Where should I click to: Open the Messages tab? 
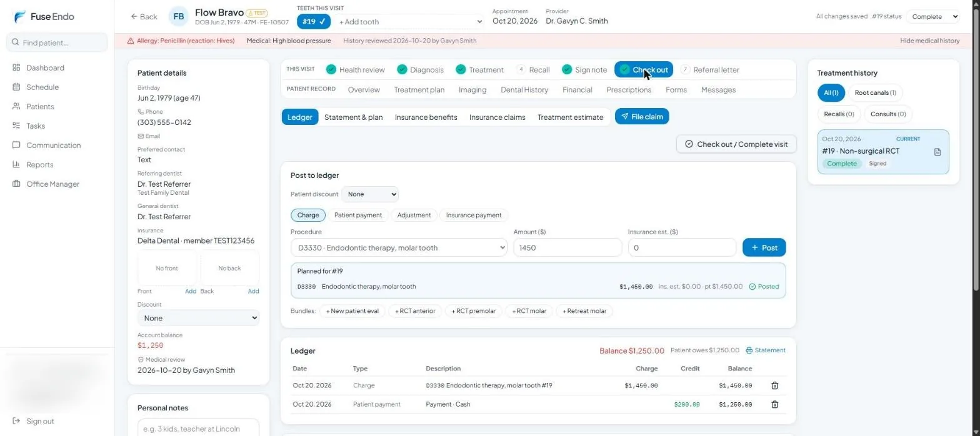718,90
